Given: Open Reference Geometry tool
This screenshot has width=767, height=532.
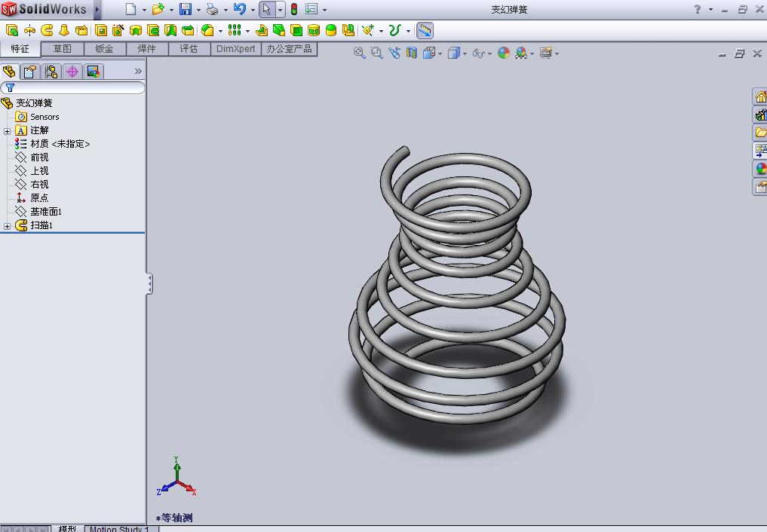Looking at the screenshot, I should 368,30.
